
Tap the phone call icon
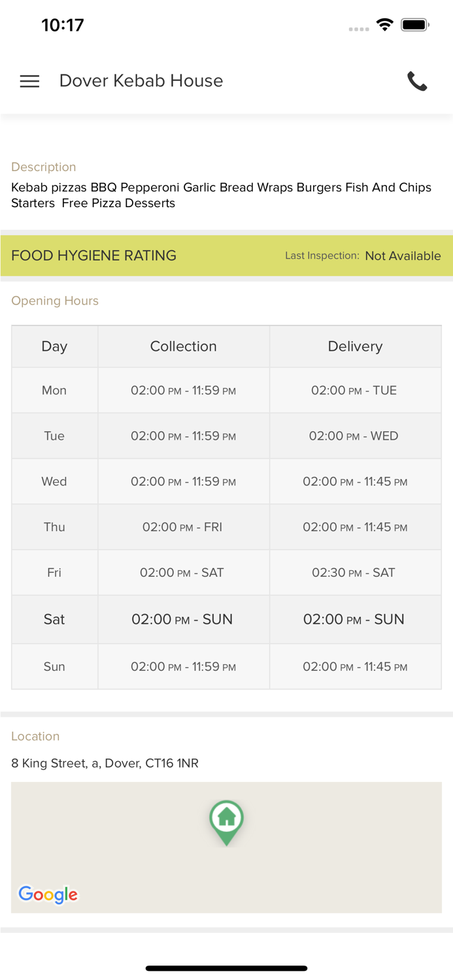click(417, 81)
